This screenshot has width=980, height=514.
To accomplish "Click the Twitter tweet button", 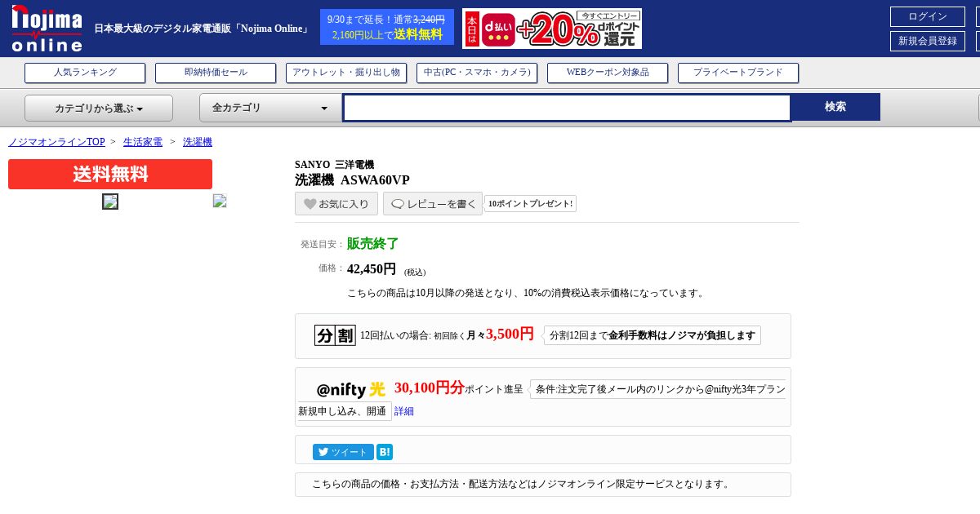I will (x=343, y=452).
